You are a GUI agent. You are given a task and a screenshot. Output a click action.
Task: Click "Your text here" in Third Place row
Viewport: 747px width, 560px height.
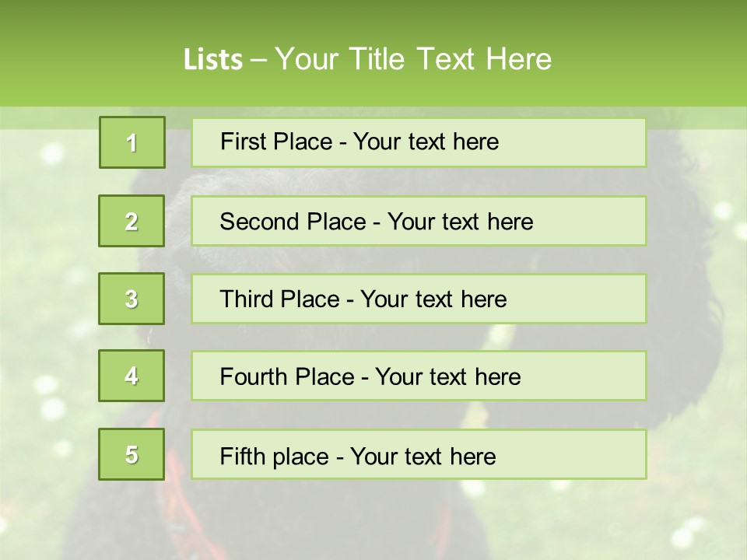tap(433, 299)
